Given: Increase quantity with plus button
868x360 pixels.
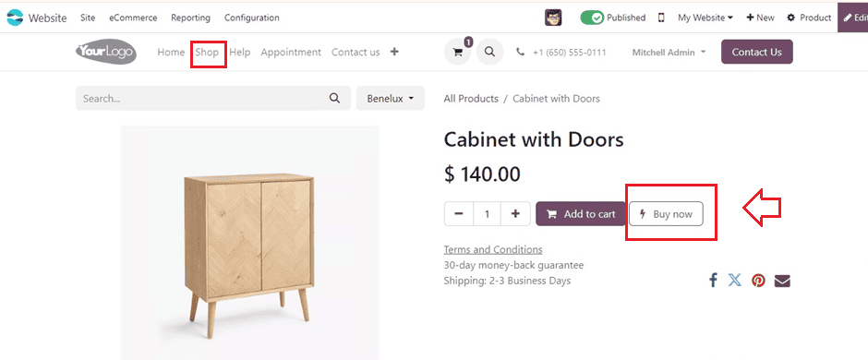Looking at the screenshot, I should click(x=515, y=214).
